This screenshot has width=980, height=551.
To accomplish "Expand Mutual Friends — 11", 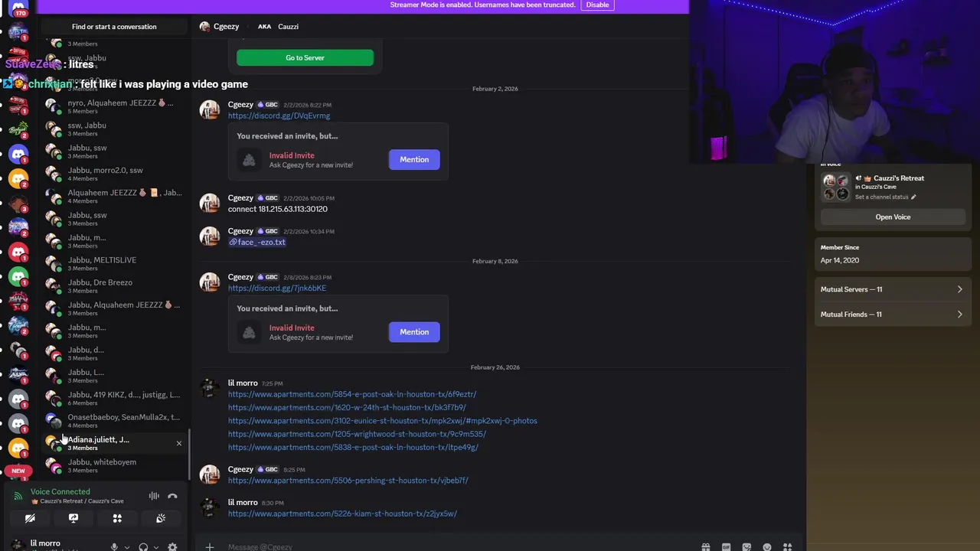I will click(x=892, y=315).
